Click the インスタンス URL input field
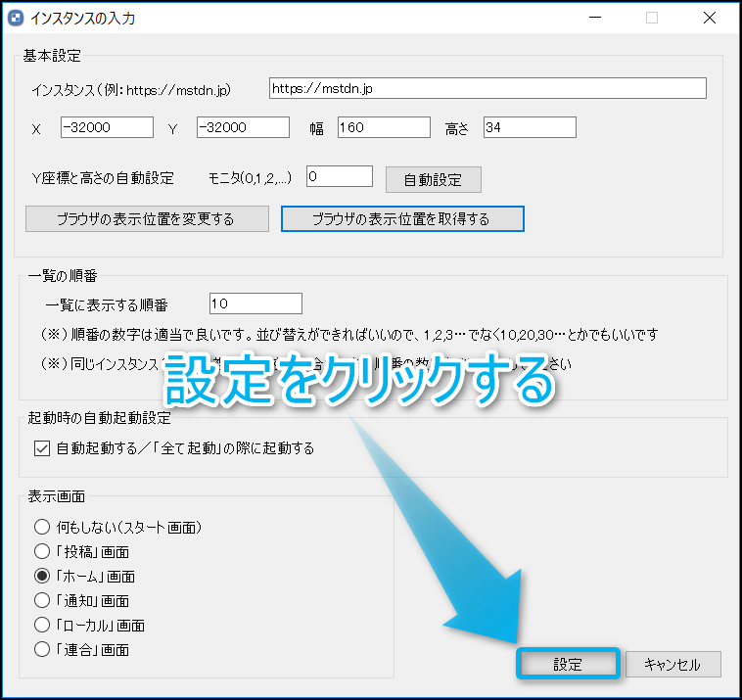 [x=487, y=89]
